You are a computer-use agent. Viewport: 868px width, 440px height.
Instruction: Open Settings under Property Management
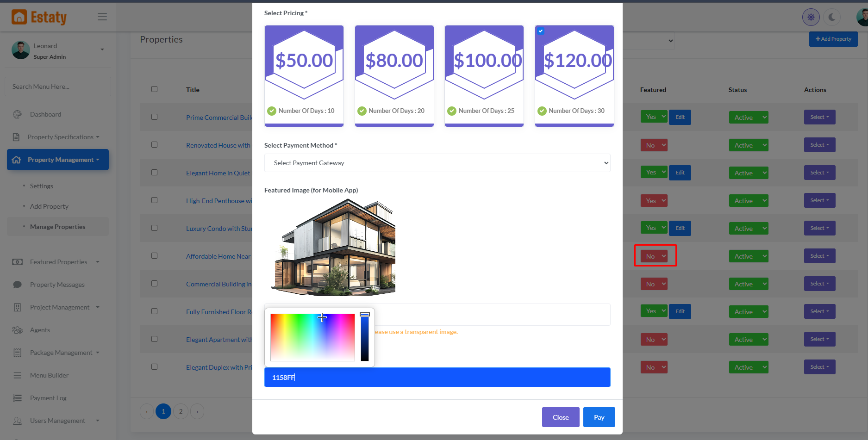[42, 186]
